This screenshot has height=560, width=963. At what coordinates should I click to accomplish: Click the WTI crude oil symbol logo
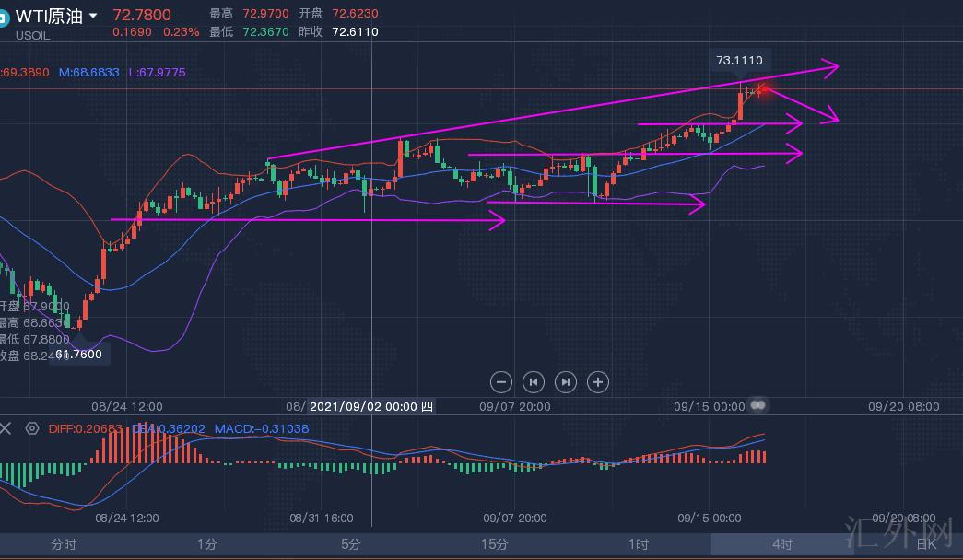pos(4,17)
